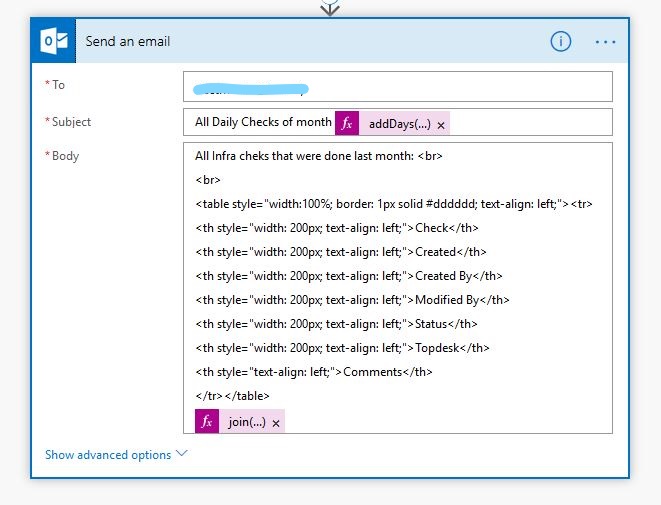Click in the Subject field after the addDays token
Viewport: 661px width, 505px height.
coord(530,122)
